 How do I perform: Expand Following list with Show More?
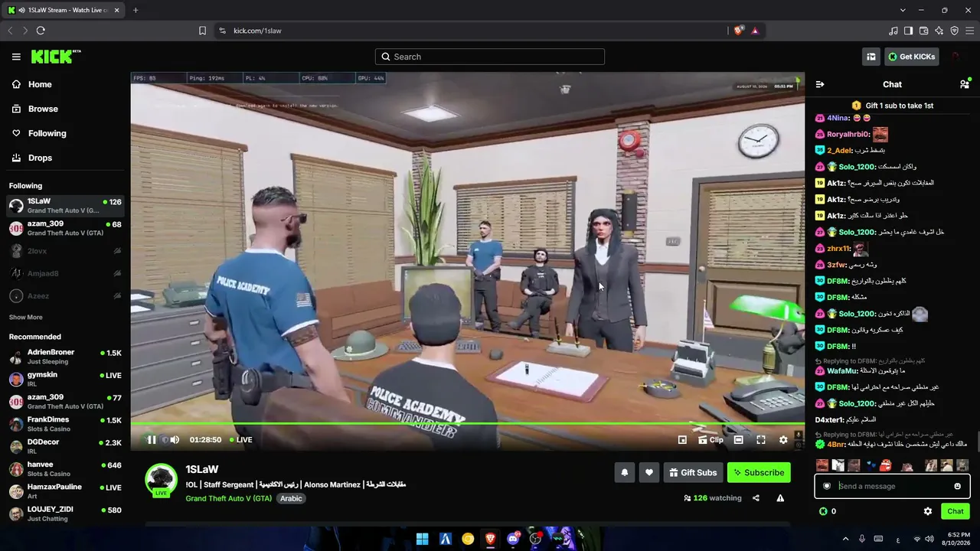coord(25,318)
